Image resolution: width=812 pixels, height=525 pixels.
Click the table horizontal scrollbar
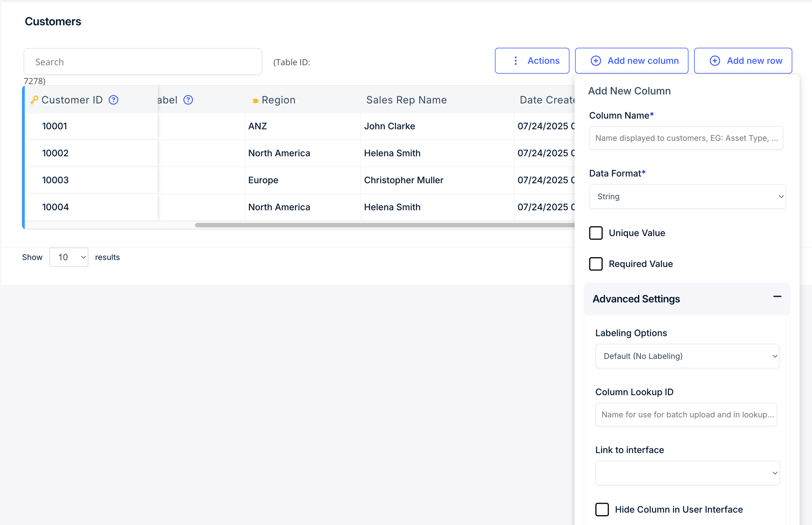click(385, 225)
